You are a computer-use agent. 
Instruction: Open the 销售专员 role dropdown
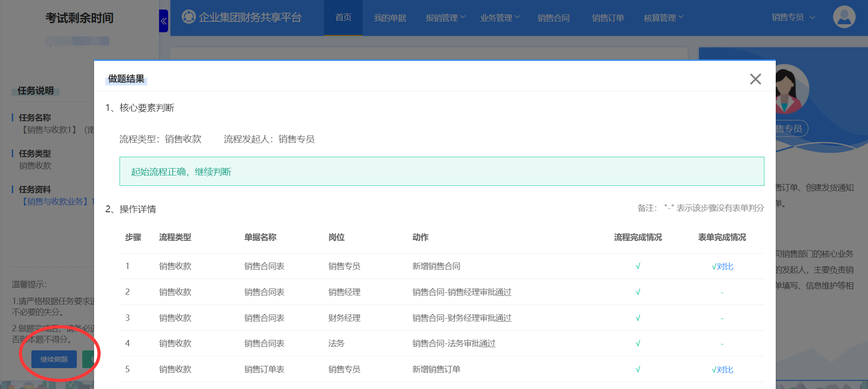click(x=793, y=17)
